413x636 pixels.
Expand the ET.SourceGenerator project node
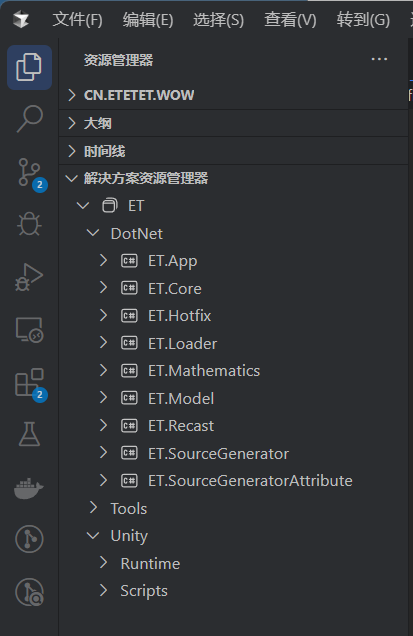[x=103, y=453]
